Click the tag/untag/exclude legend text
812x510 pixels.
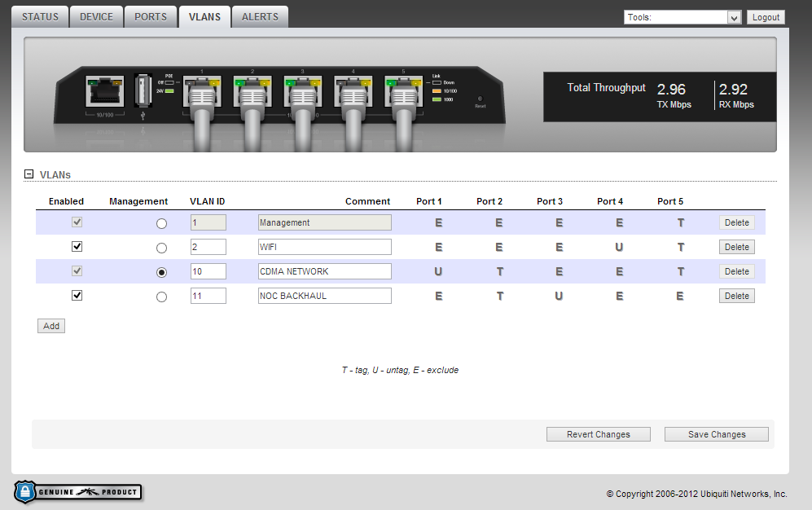click(400, 370)
